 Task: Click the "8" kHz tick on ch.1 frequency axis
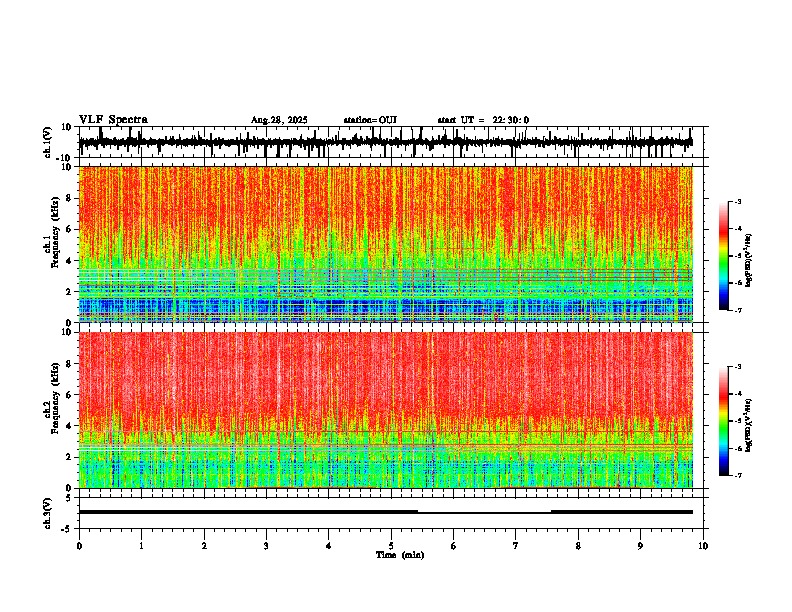tap(70, 198)
